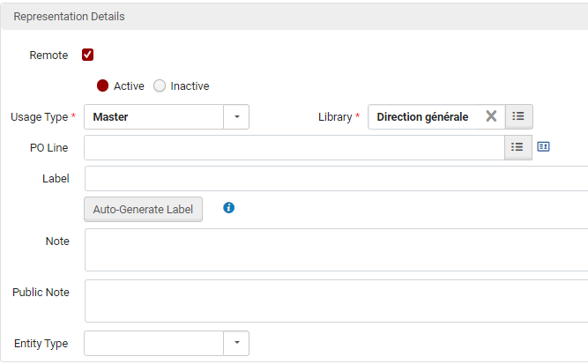Focus the Public Note text area
This screenshot has width=588, height=364.
coord(337,301)
